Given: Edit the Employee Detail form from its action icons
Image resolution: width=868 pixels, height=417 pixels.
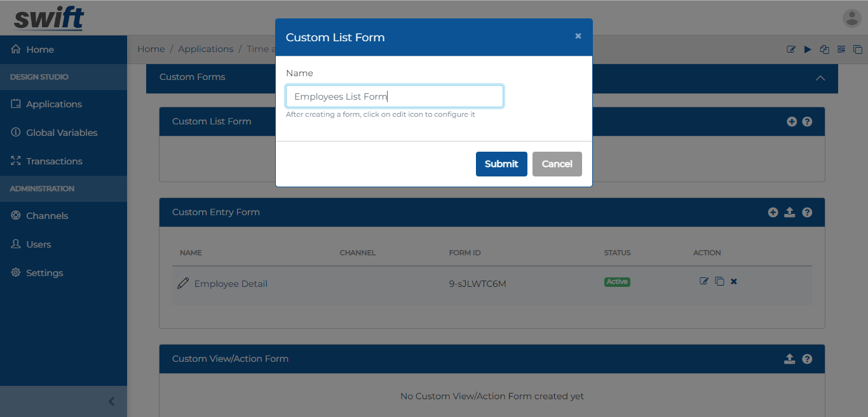Looking at the screenshot, I should [x=703, y=281].
